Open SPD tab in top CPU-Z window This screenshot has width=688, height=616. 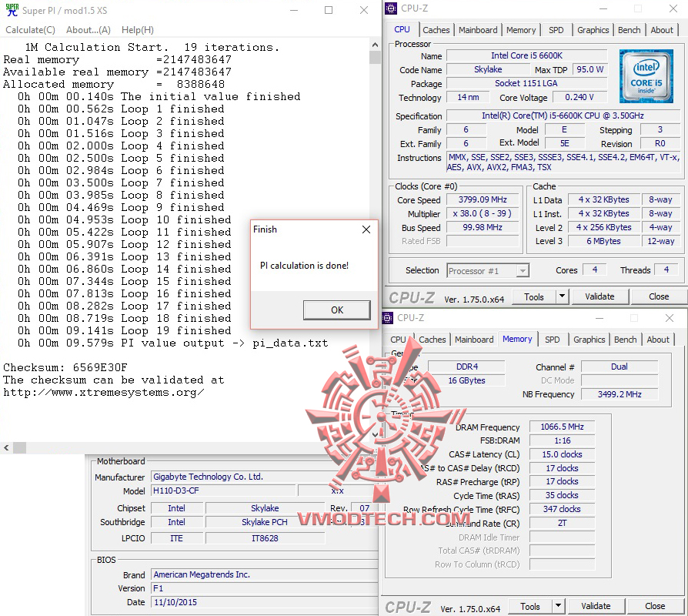click(x=556, y=30)
